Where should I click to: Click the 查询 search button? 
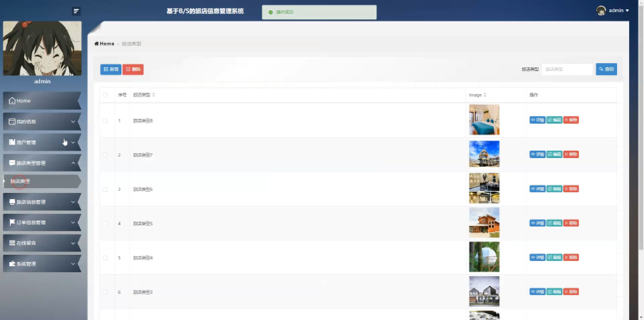tap(606, 70)
